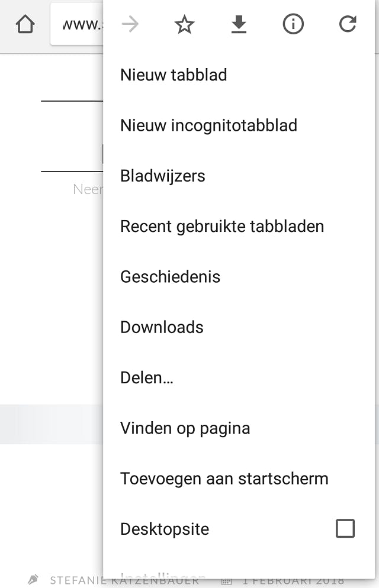Image resolution: width=379 pixels, height=588 pixels.
Task: Reload the page with the refresh icon
Action: tap(348, 24)
